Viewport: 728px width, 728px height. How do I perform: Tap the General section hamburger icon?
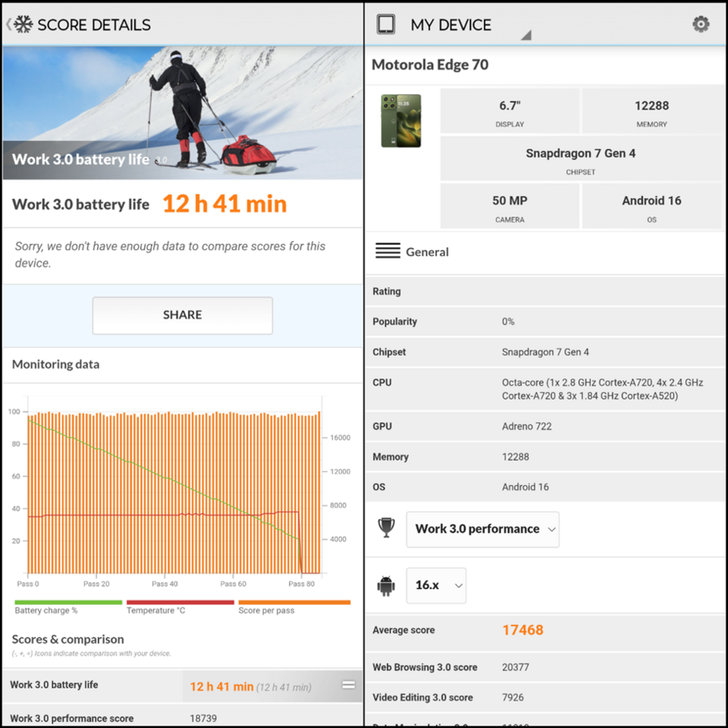tap(388, 251)
